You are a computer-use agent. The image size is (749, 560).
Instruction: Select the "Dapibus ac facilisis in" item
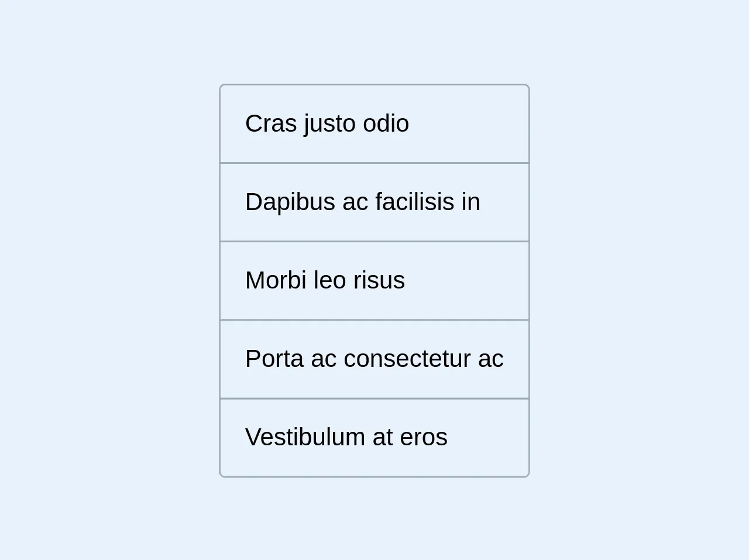(x=374, y=202)
